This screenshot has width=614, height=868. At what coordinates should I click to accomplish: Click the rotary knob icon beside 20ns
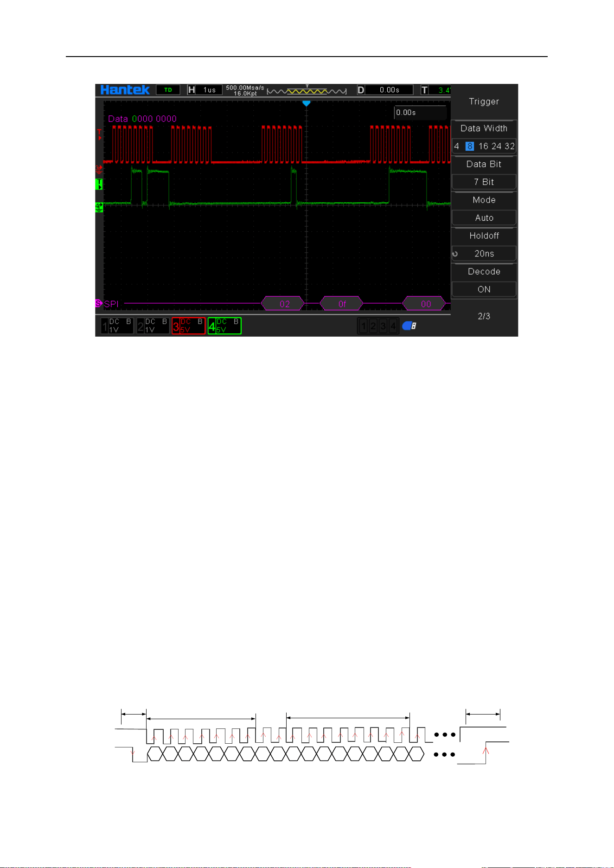point(455,254)
